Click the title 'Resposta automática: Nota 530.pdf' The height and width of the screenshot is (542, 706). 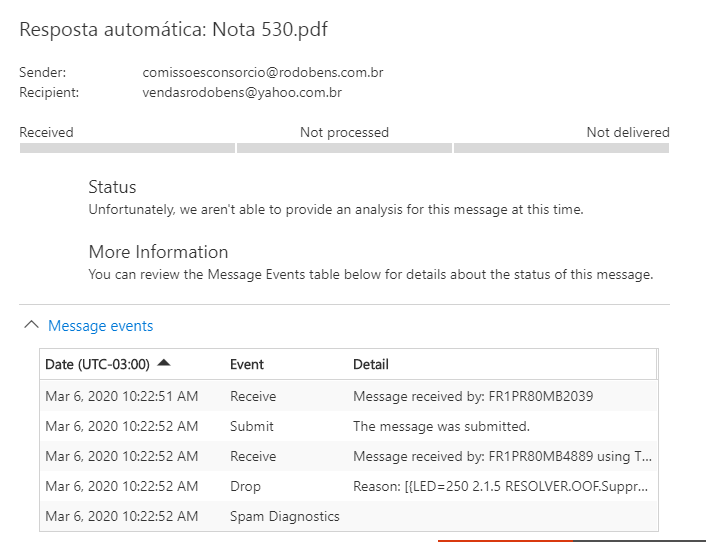[173, 30]
